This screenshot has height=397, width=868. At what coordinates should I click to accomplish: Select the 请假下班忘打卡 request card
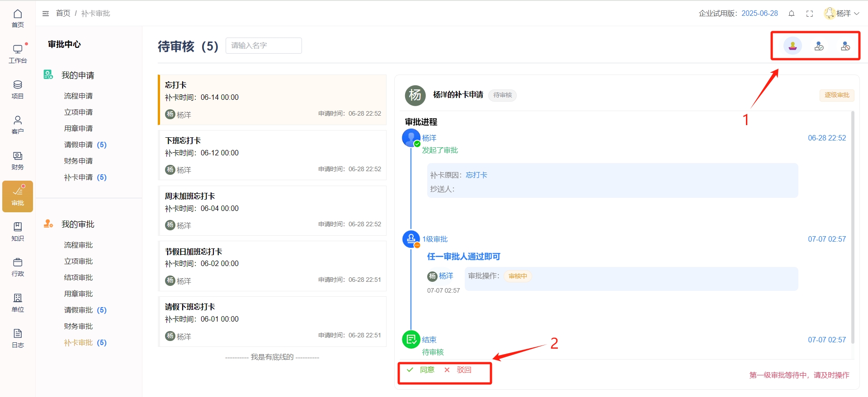tap(272, 322)
